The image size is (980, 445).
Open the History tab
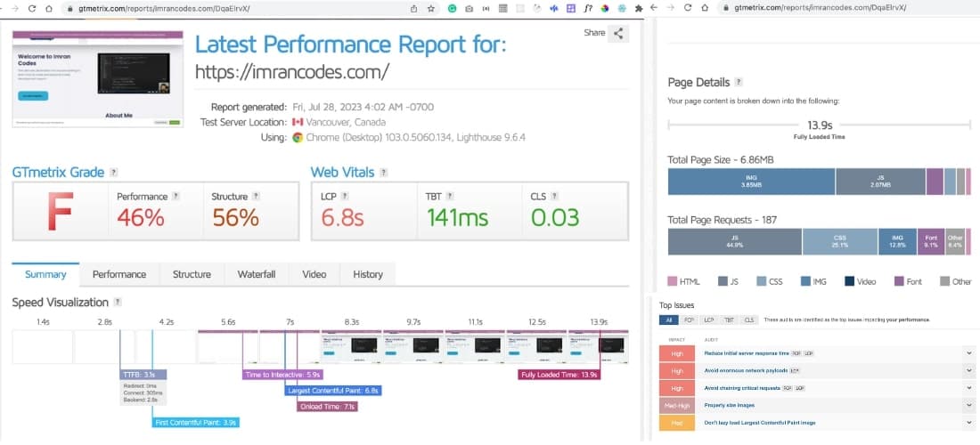click(367, 274)
